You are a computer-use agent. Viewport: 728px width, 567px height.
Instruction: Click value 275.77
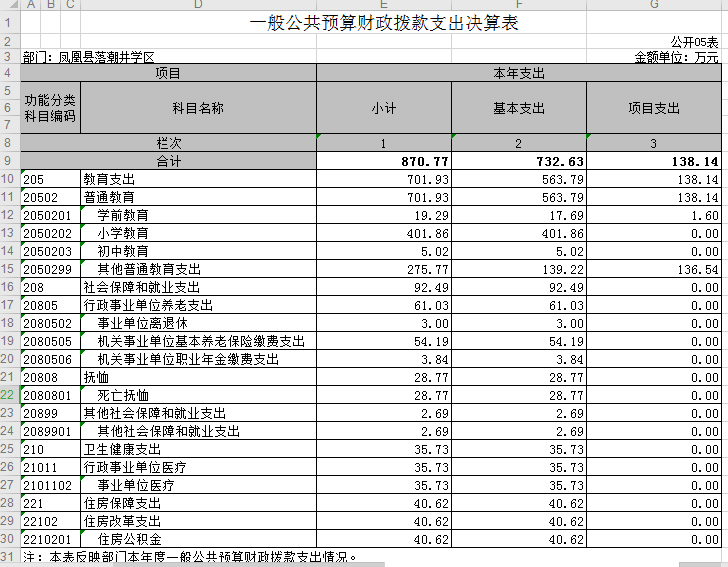(x=384, y=269)
